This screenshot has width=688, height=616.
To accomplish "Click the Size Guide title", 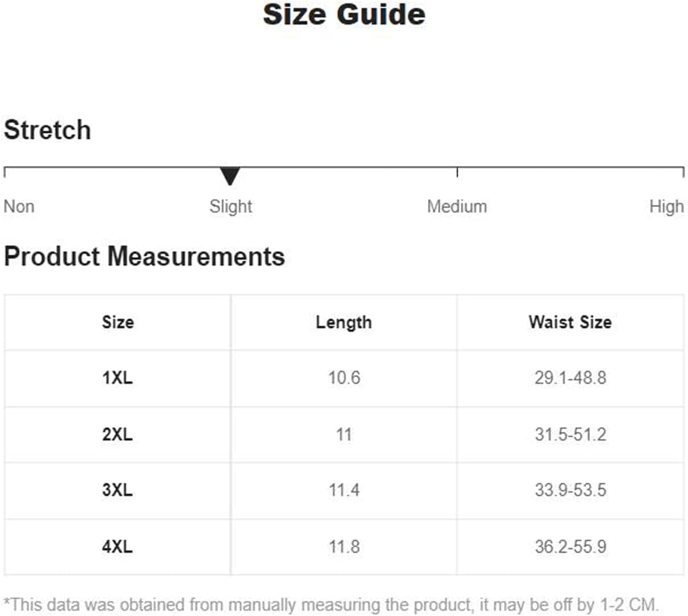I will click(344, 14).
